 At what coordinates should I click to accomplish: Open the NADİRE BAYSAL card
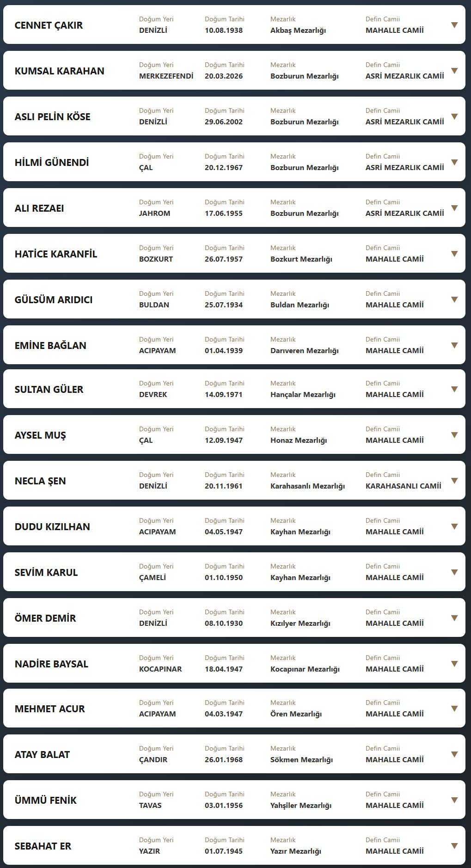pyautogui.click(x=51, y=664)
